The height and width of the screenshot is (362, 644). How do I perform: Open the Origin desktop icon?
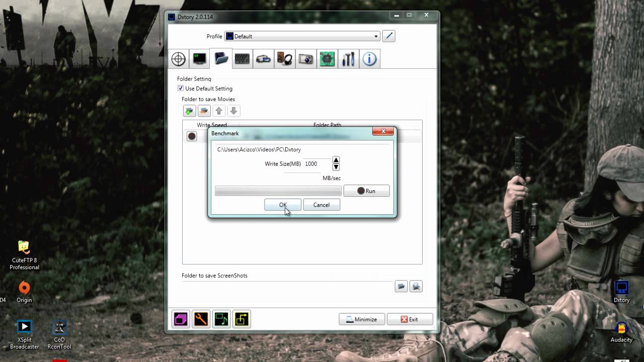pyautogui.click(x=24, y=292)
